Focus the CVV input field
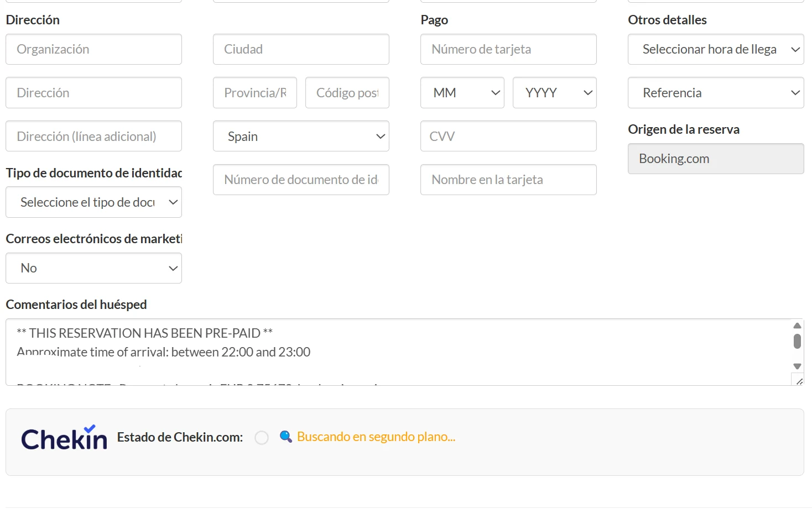The width and height of the screenshot is (812, 514). 508,136
